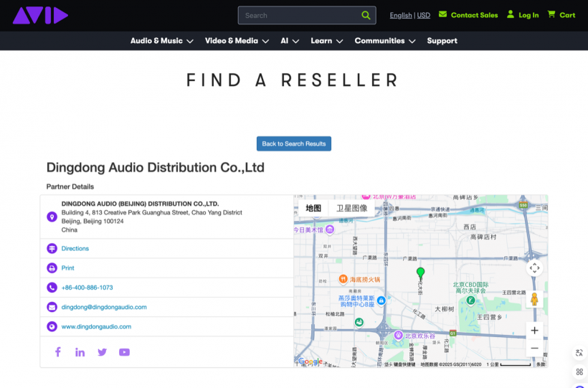
Task: Open the Audio & Music menu
Action: click(x=156, y=41)
